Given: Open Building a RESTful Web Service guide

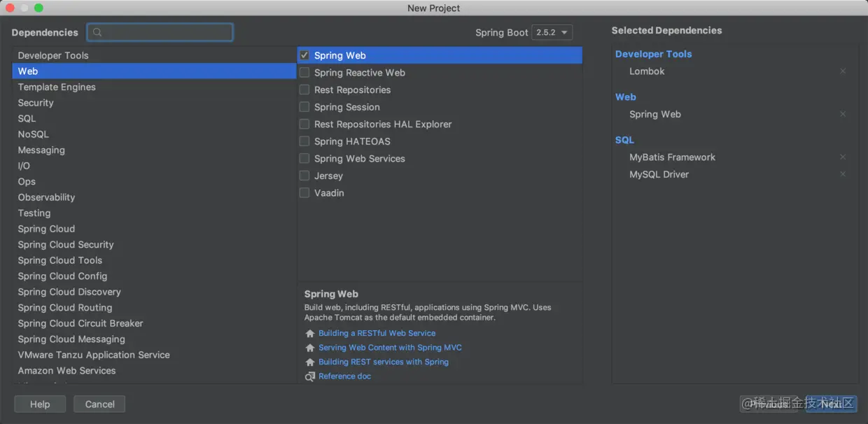Looking at the screenshot, I should click(x=377, y=334).
